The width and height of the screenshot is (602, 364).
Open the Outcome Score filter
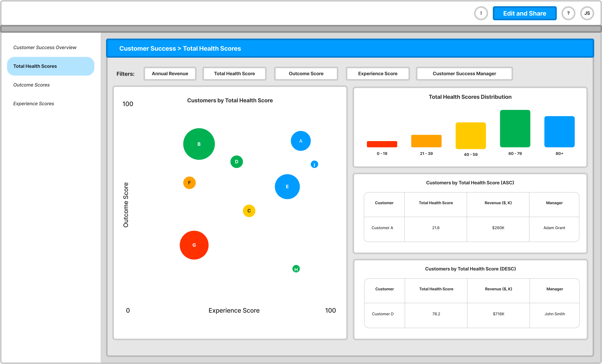coord(306,73)
